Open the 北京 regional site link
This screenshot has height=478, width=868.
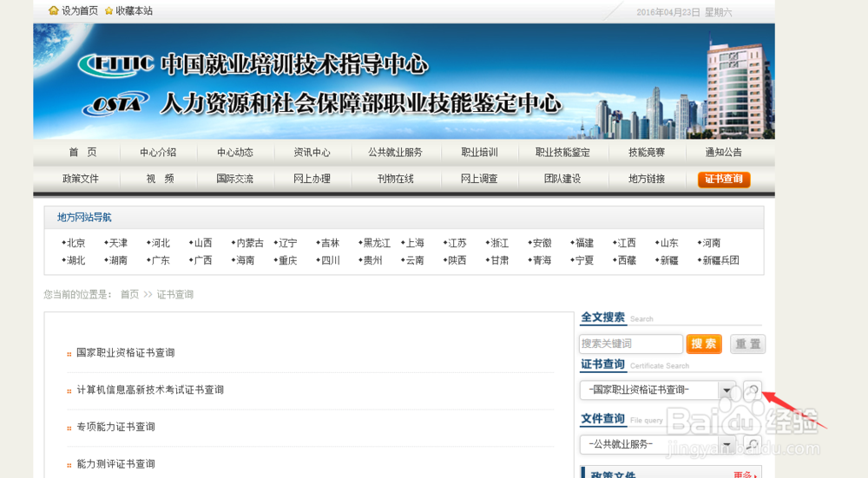click(76, 243)
